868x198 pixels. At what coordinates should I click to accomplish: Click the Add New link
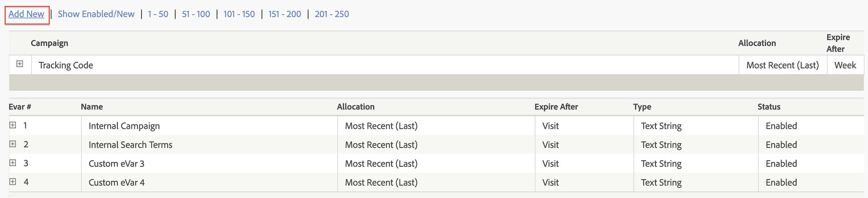point(26,14)
